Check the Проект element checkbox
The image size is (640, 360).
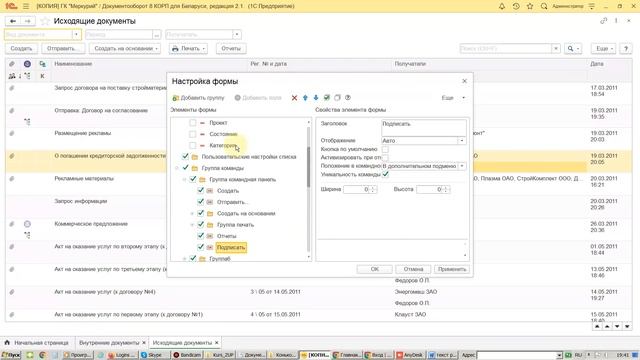click(192, 122)
